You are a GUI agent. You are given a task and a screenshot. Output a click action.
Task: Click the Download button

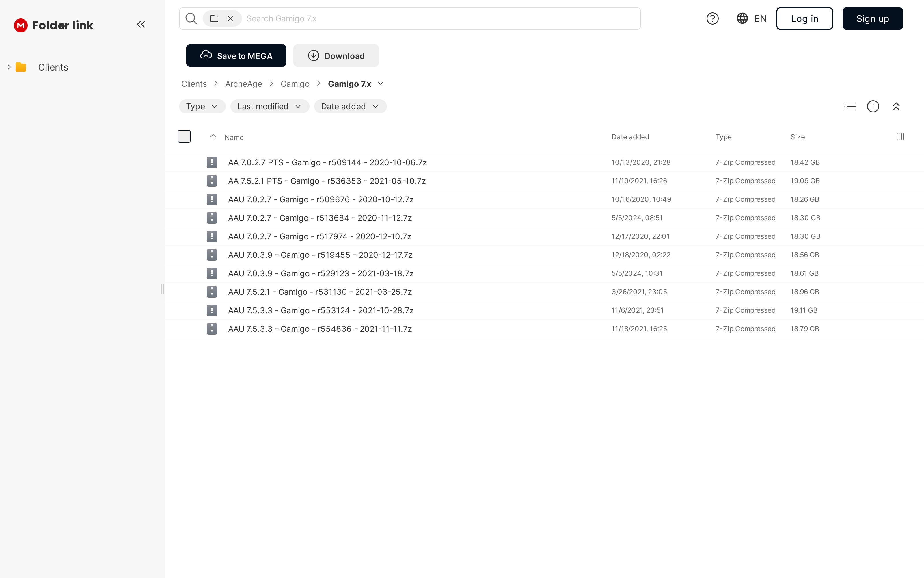point(336,55)
